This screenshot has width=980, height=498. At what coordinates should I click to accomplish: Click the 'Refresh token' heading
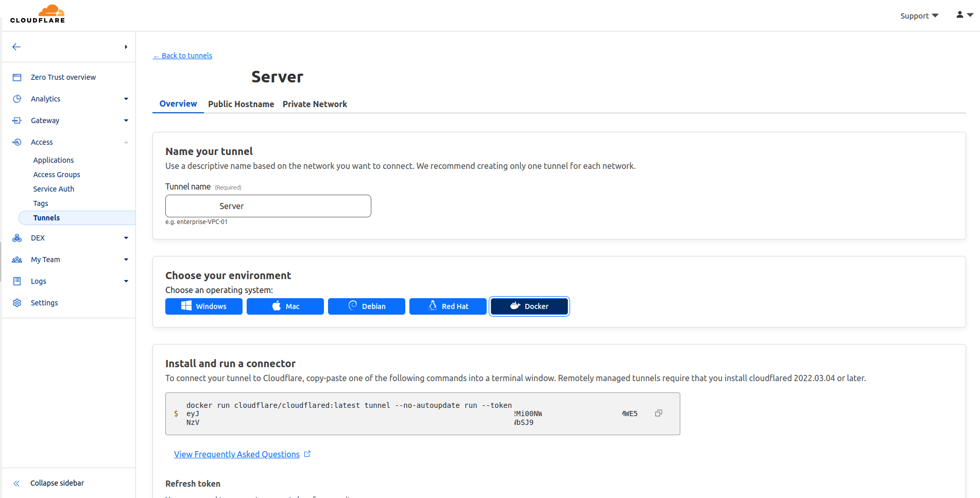193,484
